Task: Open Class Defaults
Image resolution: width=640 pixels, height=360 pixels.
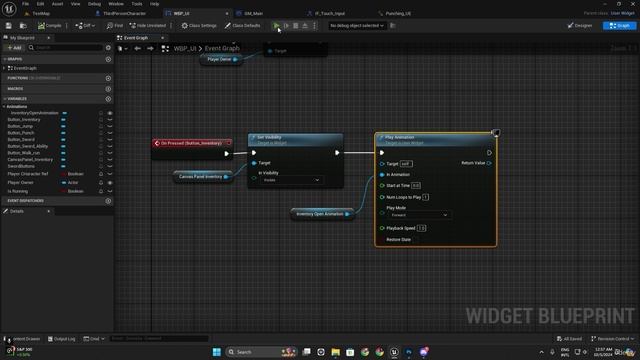Action: pos(242,26)
